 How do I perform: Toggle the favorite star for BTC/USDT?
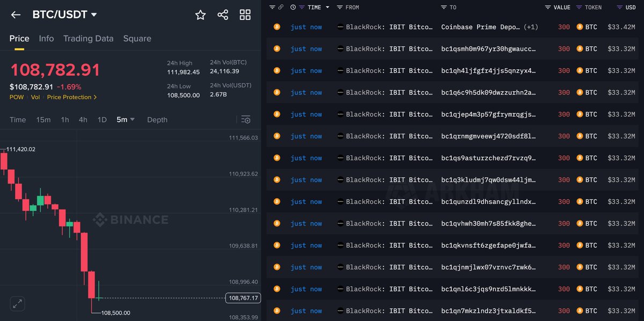point(200,15)
